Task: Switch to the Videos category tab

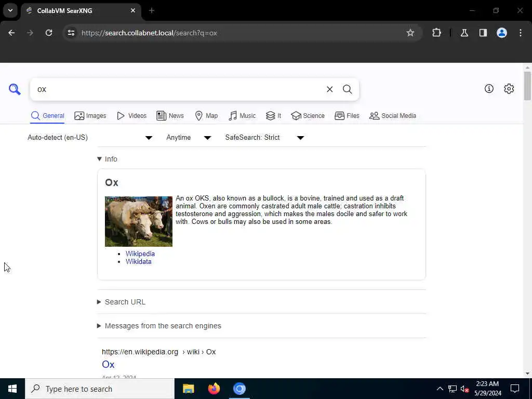Action: pyautogui.click(x=131, y=116)
